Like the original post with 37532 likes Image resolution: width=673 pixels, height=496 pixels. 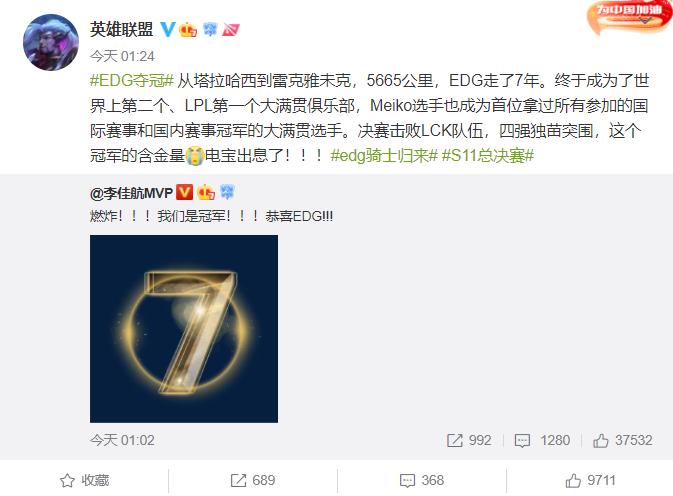pos(622,440)
